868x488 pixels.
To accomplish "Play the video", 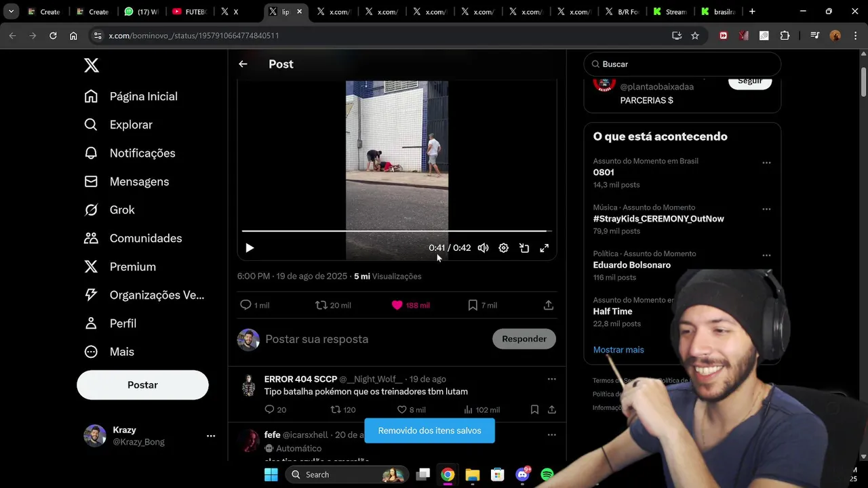I will (x=250, y=248).
